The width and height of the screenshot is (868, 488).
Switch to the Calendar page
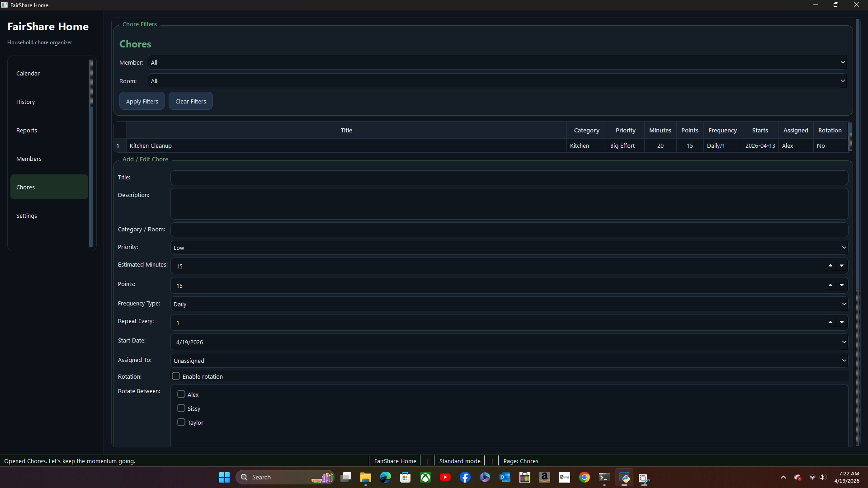coord(28,73)
